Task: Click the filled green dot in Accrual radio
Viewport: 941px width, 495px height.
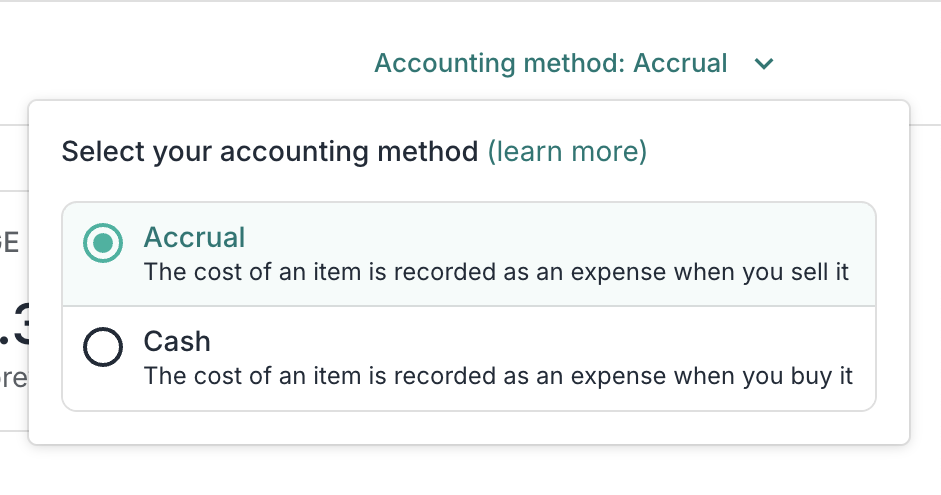Action: [x=103, y=243]
